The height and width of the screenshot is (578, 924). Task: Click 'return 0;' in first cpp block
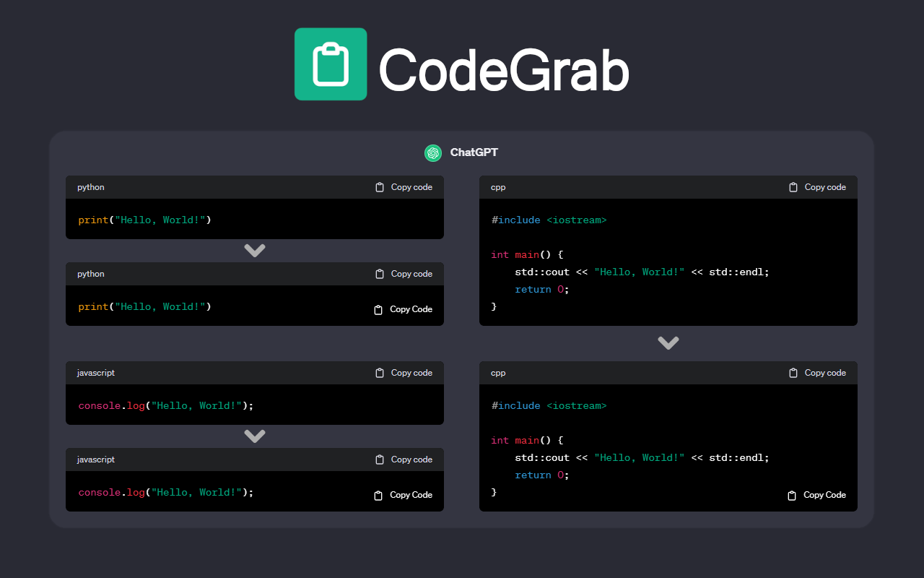pos(542,289)
